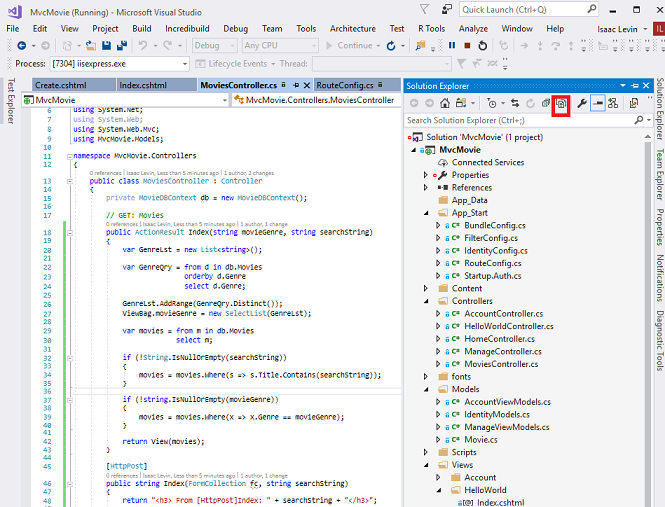Open the Process iisexpress.exe dropdown

click(184, 64)
